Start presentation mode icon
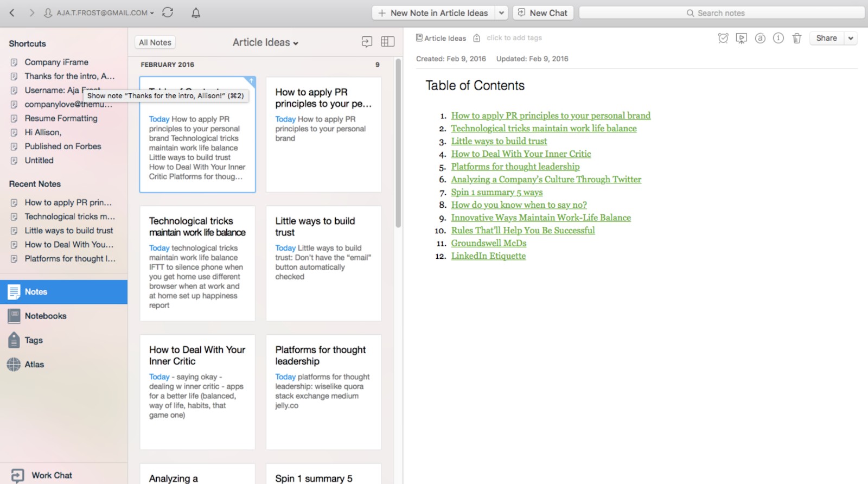 tap(741, 38)
